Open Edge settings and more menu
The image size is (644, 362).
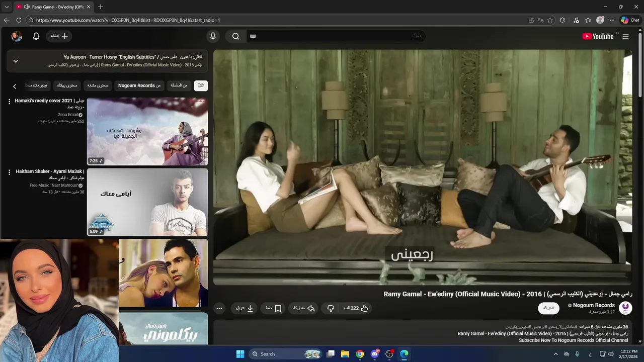(x=612, y=20)
